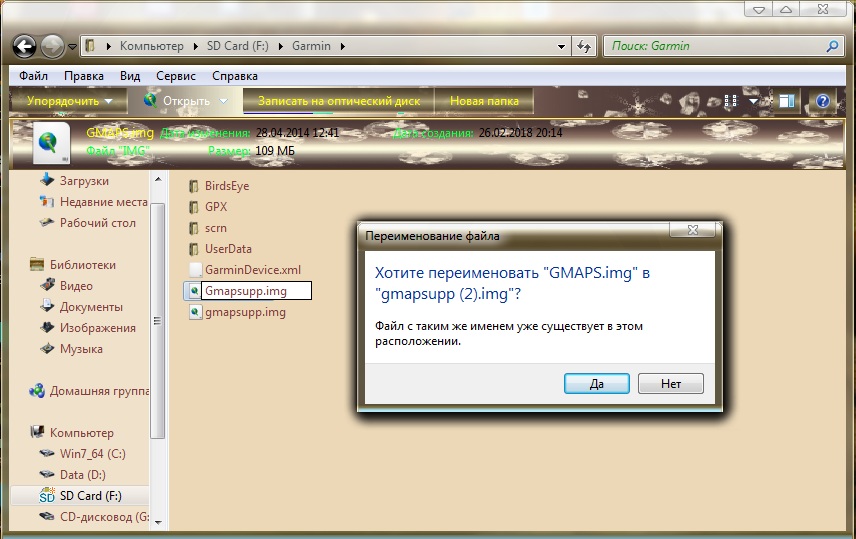
Task: Click Да to confirm rename
Action: [x=596, y=383]
